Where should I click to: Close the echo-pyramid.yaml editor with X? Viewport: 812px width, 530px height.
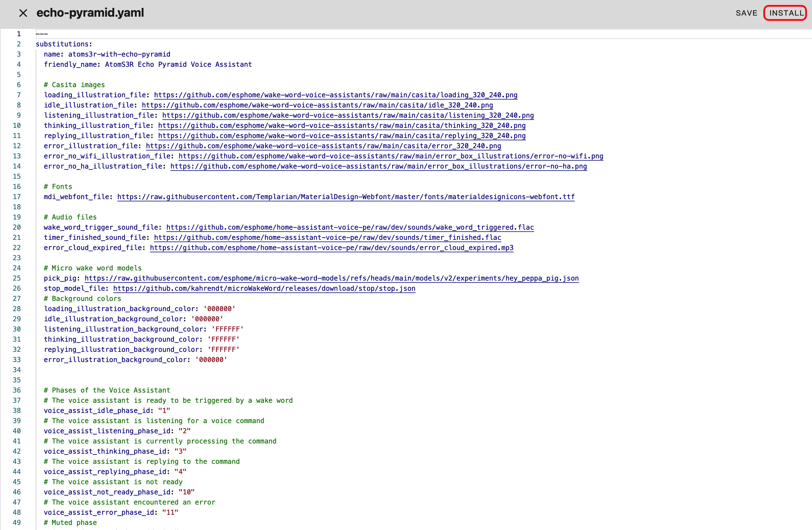click(23, 13)
